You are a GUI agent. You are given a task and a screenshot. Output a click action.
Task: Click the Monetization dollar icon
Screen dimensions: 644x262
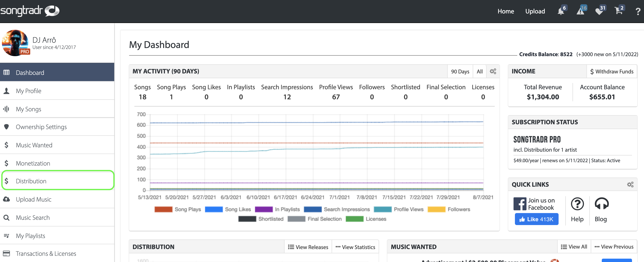pos(6,163)
